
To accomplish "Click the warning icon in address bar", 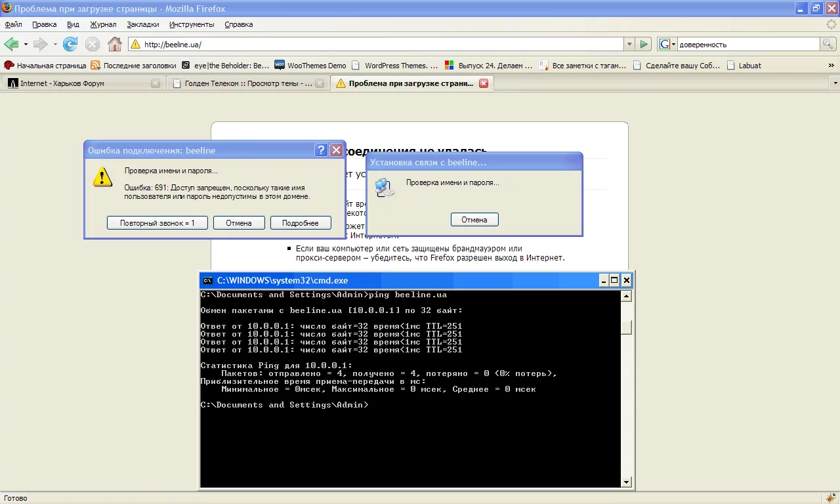I will (x=135, y=45).
